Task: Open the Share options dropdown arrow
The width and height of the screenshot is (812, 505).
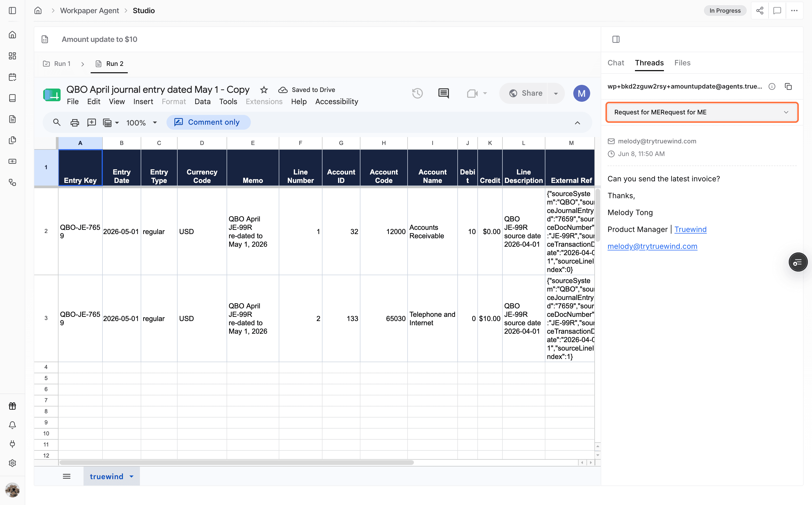Action: point(556,93)
